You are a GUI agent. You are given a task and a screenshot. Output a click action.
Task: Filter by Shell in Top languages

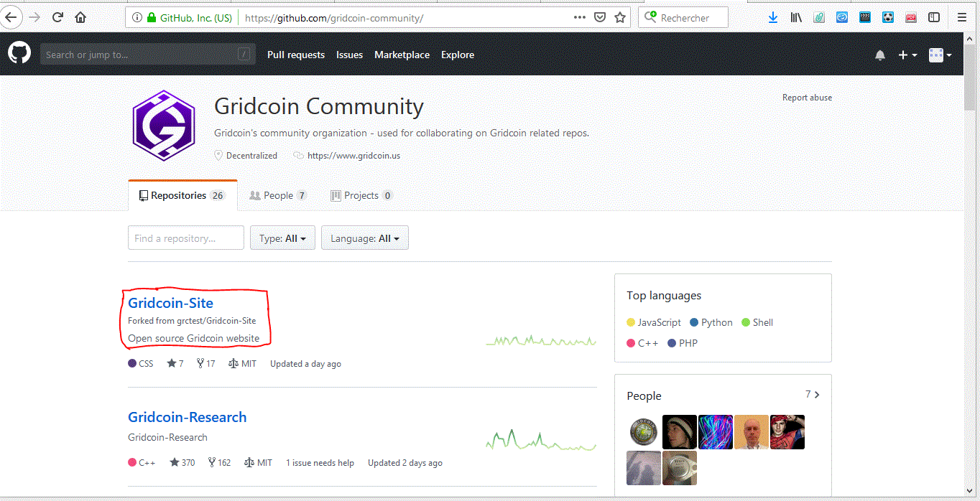[x=757, y=322]
